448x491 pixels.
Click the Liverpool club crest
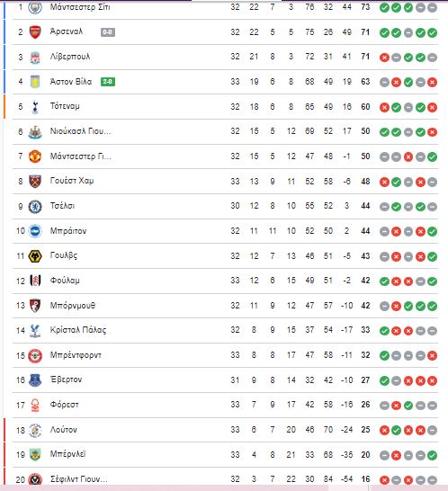tap(35, 58)
